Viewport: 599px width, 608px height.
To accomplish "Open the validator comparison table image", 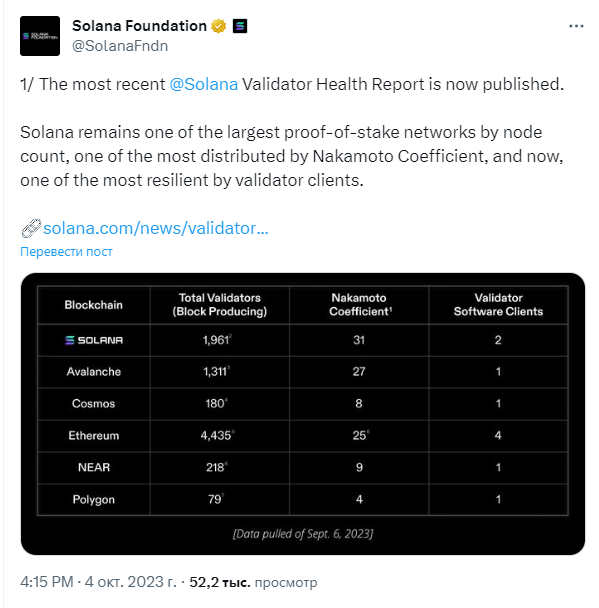I will [x=303, y=414].
